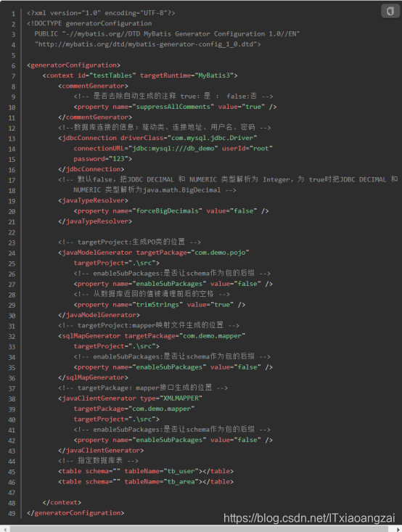Click the 'com.mysql.jdbc.Driver' driverClass value
Image resolution: width=402 pixels, height=532 pixels.
(x=212, y=138)
